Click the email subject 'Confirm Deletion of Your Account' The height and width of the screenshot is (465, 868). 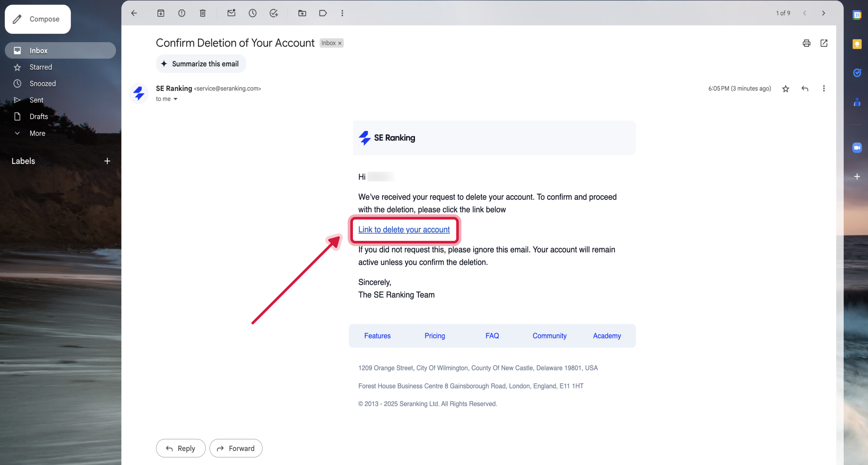click(x=235, y=43)
